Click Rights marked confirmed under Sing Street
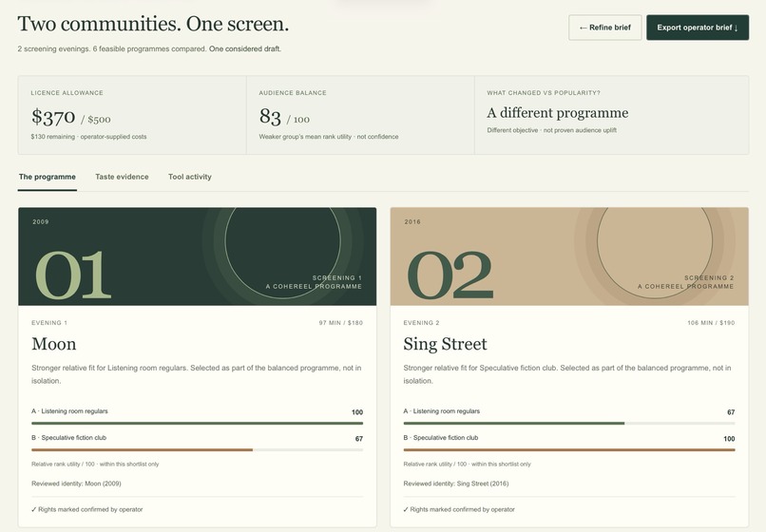 (x=459, y=509)
